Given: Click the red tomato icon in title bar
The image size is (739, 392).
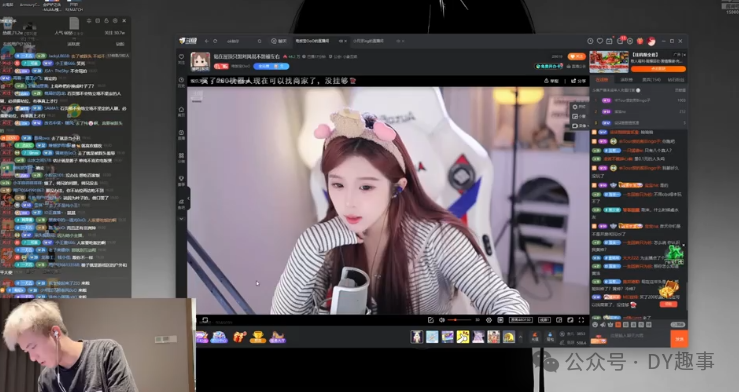Looking at the screenshot, I should pyautogui.click(x=640, y=41).
